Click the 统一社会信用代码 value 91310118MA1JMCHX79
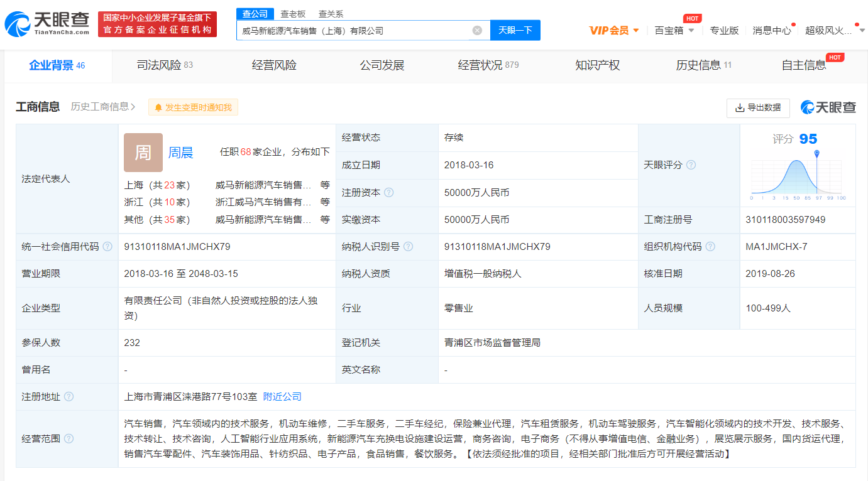The image size is (868, 481). click(x=177, y=247)
